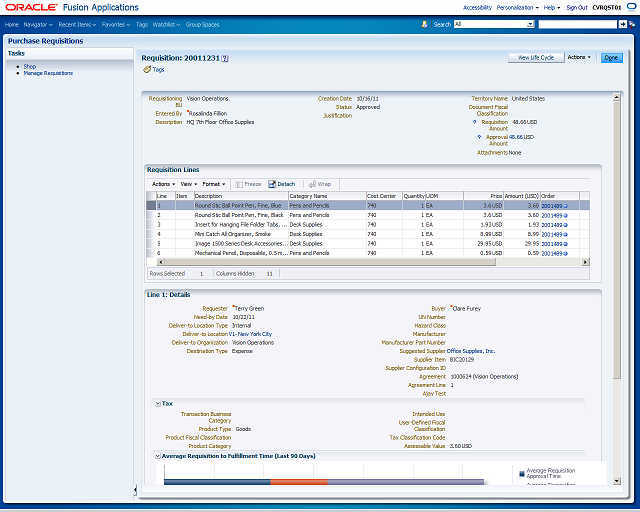Click the Requisition Amount info icon

tap(474, 122)
